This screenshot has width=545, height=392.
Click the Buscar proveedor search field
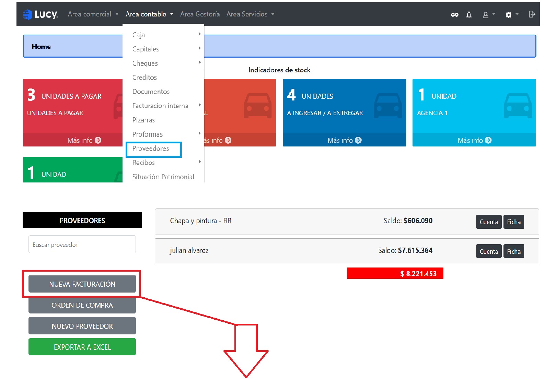pos(82,244)
